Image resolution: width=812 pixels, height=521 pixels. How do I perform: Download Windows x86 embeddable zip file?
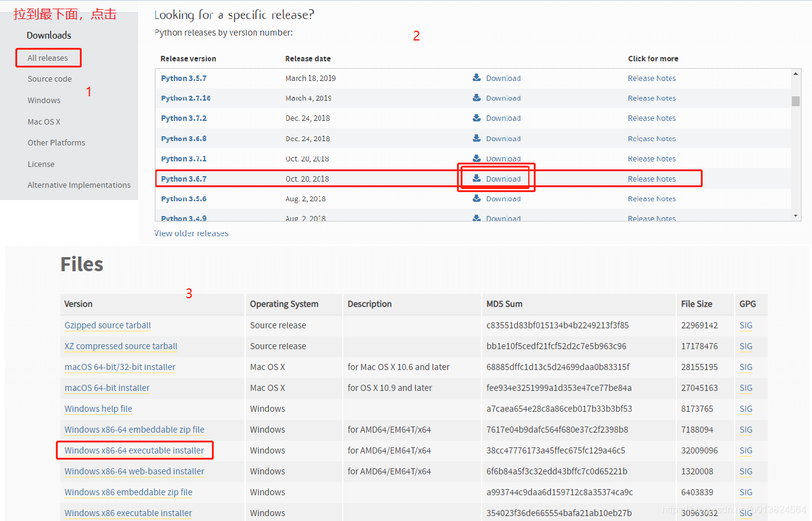coord(128,492)
